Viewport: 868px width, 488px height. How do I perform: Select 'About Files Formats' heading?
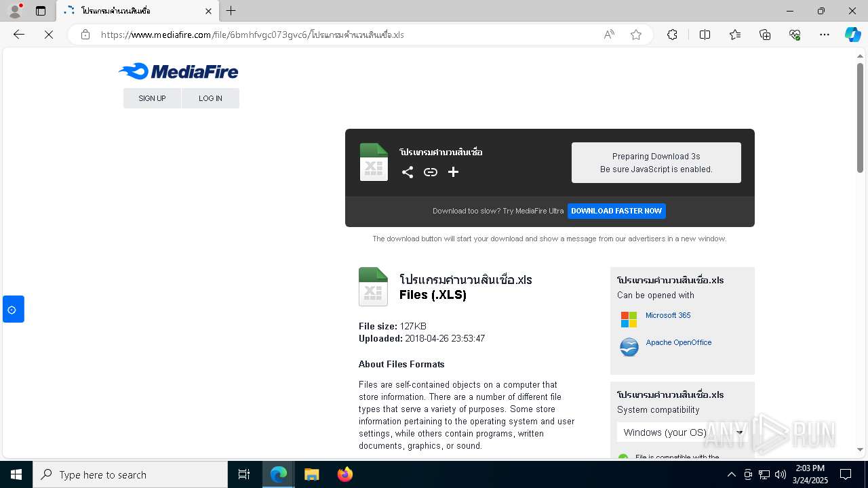[401, 364]
